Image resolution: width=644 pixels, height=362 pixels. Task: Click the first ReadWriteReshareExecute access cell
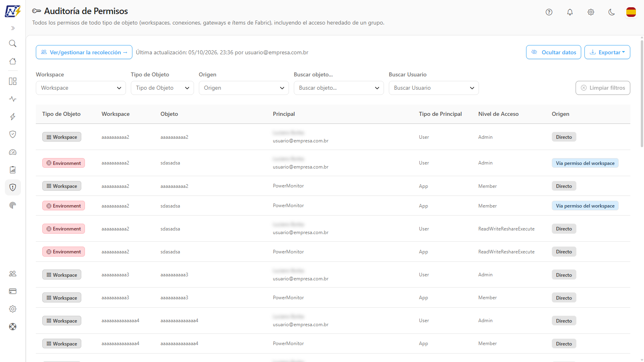[x=506, y=229]
